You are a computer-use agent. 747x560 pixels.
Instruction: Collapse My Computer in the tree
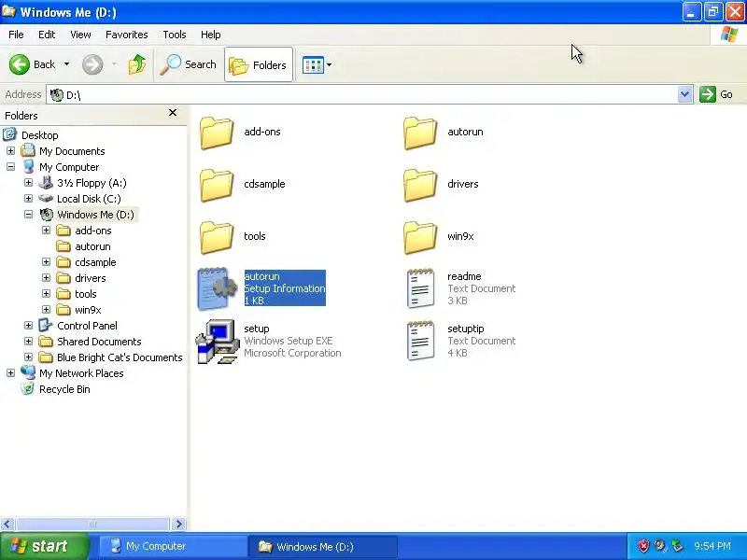pyautogui.click(x=10, y=167)
